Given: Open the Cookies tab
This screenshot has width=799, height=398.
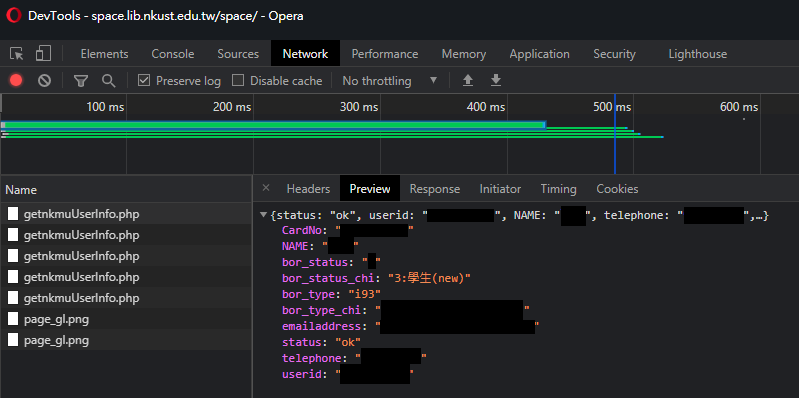Looking at the screenshot, I should [x=617, y=189].
